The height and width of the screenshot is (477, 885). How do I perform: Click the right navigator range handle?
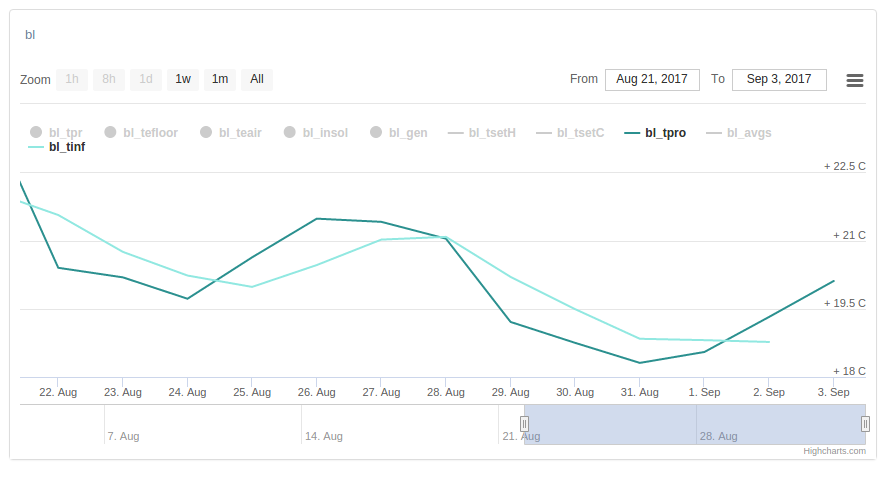coord(866,424)
